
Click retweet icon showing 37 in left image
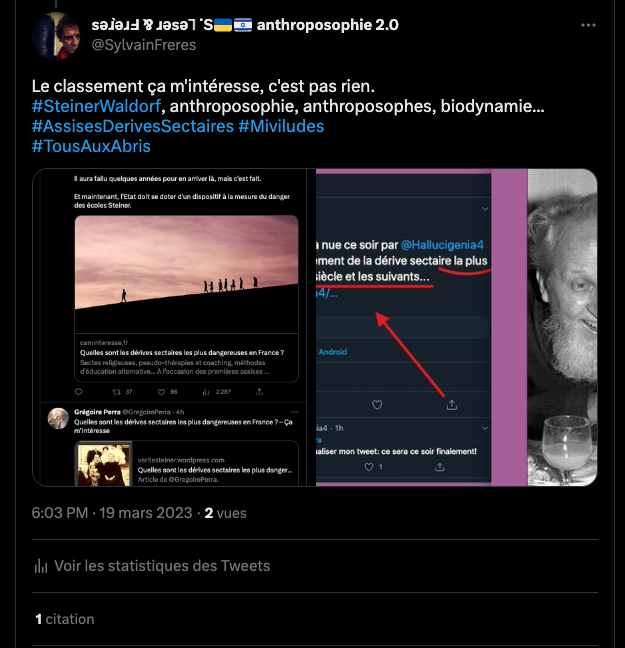tap(118, 392)
